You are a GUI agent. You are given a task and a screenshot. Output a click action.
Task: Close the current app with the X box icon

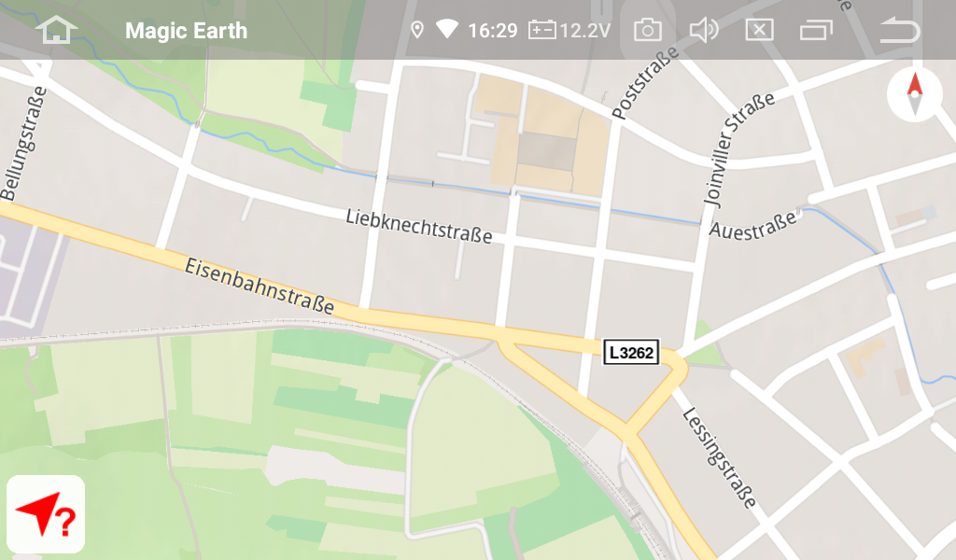pyautogui.click(x=759, y=30)
